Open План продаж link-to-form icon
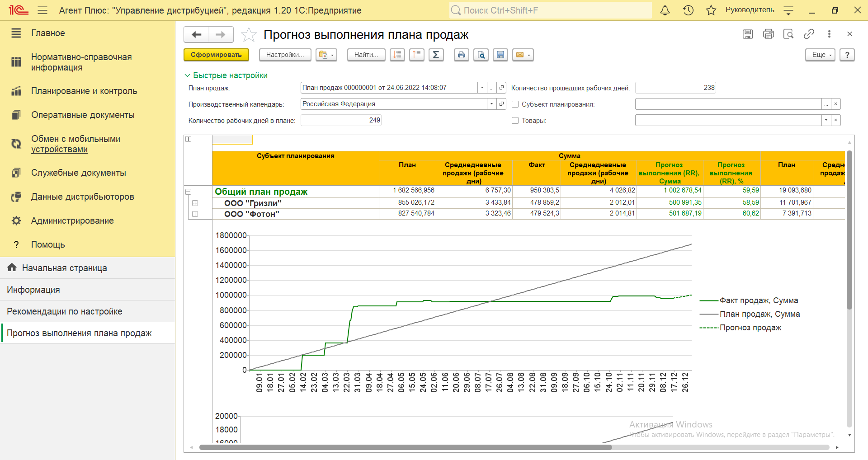Screen dimensions: 868x460 (x=501, y=88)
